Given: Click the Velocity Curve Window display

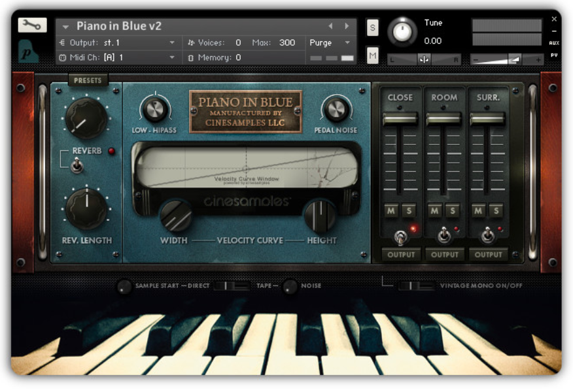Looking at the screenshot, I should click(246, 168).
